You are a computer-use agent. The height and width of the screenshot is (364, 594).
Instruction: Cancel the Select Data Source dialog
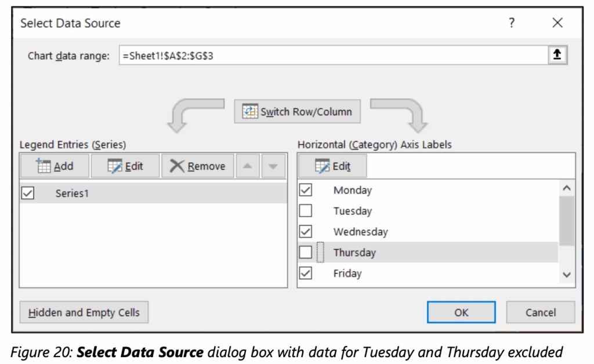540,312
